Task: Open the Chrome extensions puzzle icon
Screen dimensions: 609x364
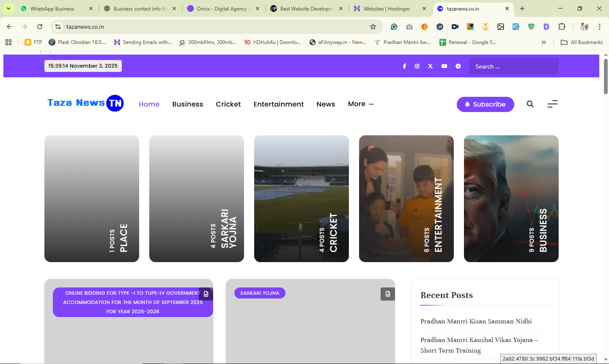Action: point(562,27)
